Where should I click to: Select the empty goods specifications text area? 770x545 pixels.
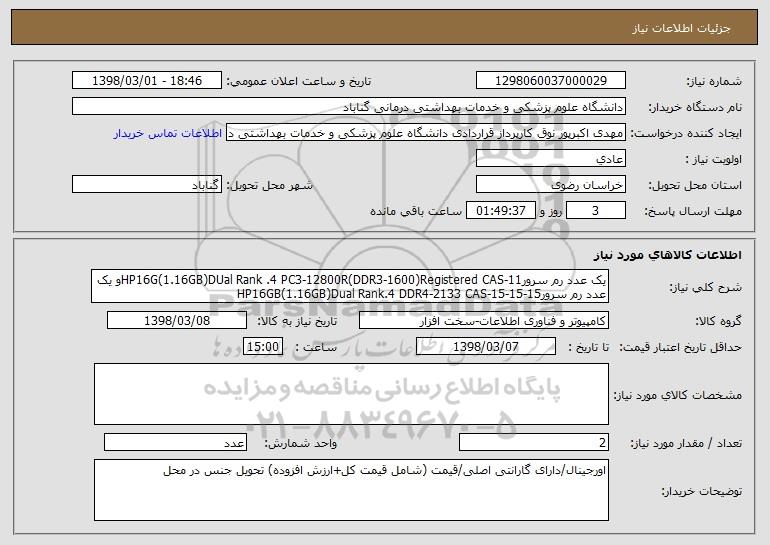point(351,394)
